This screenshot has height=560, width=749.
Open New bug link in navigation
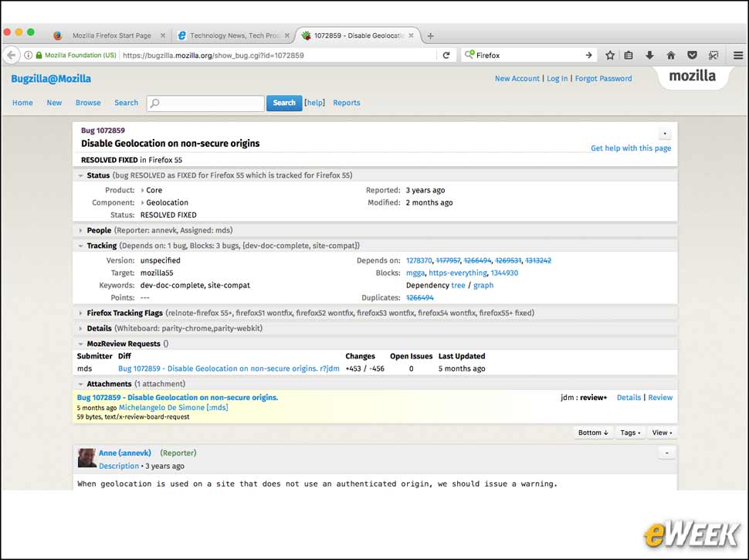[x=54, y=103]
